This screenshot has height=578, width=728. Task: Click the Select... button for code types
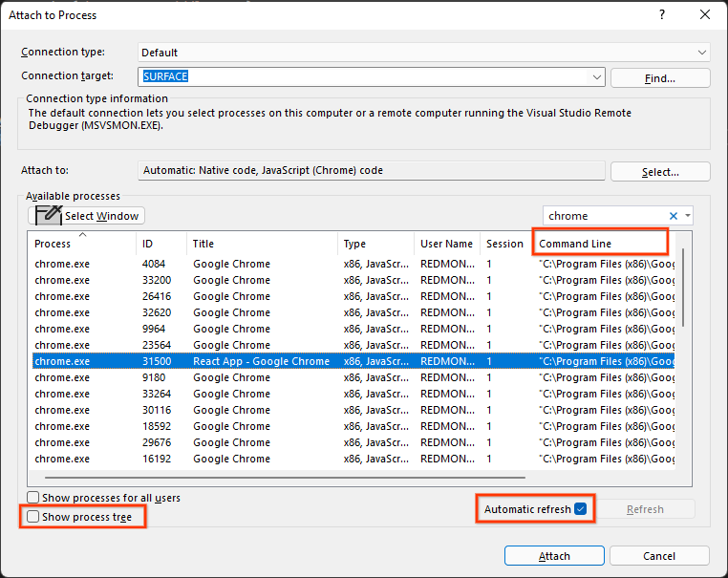[x=660, y=172]
